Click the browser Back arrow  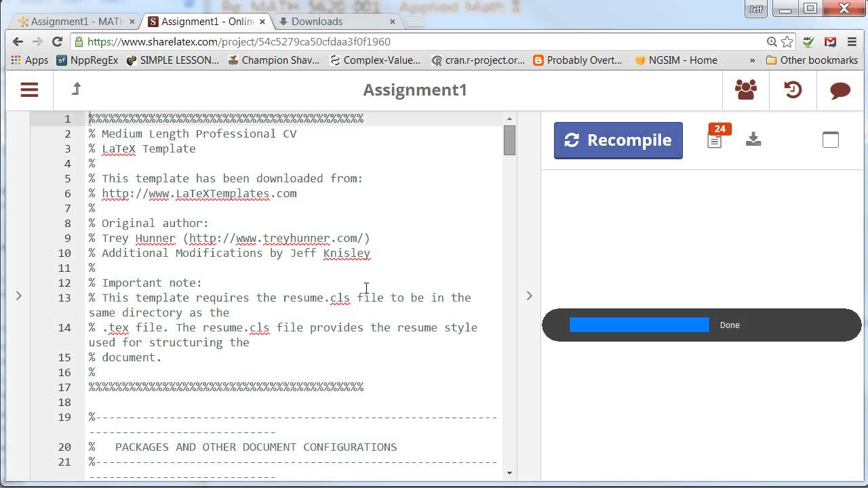(x=18, y=41)
